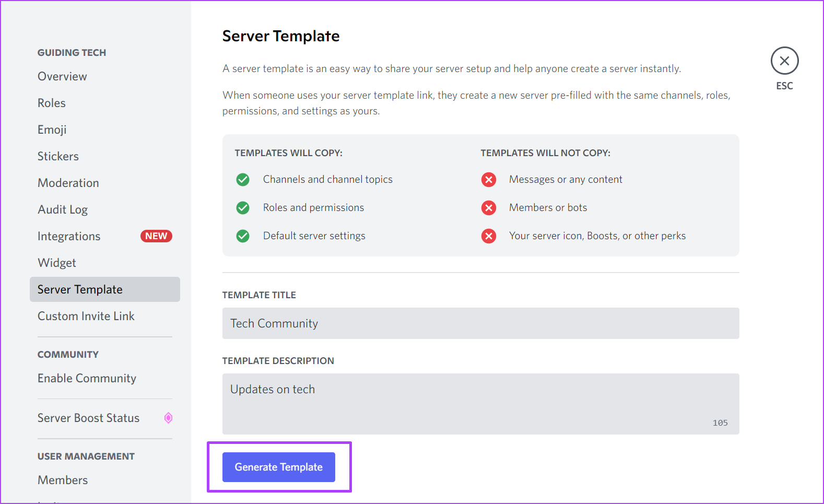
Task: Click the TEMPLATES WILL COPY heading
Action: click(x=288, y=153)
